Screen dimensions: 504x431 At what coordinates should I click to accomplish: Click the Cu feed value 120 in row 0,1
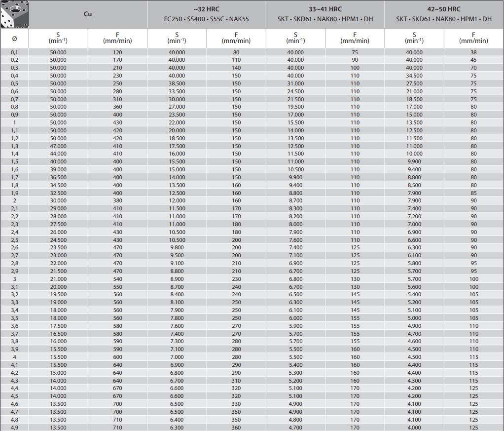(117, 52)
